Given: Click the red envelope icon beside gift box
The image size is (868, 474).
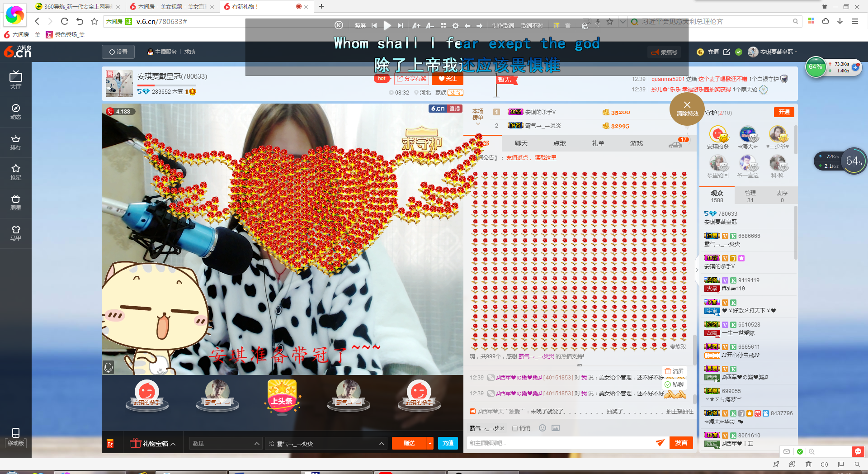Looking at the screenshot, I should tap(110, 444).
